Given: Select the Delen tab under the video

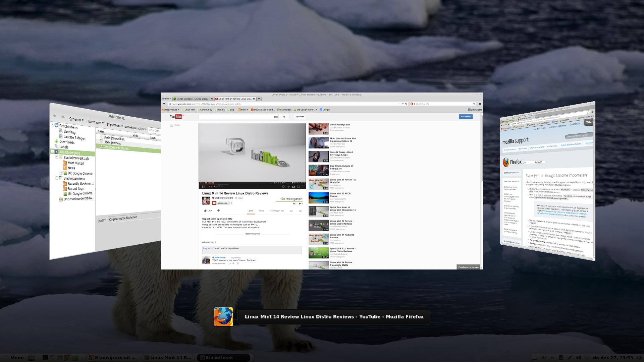Looking at the screenshot, I should [x=262, y=211].
